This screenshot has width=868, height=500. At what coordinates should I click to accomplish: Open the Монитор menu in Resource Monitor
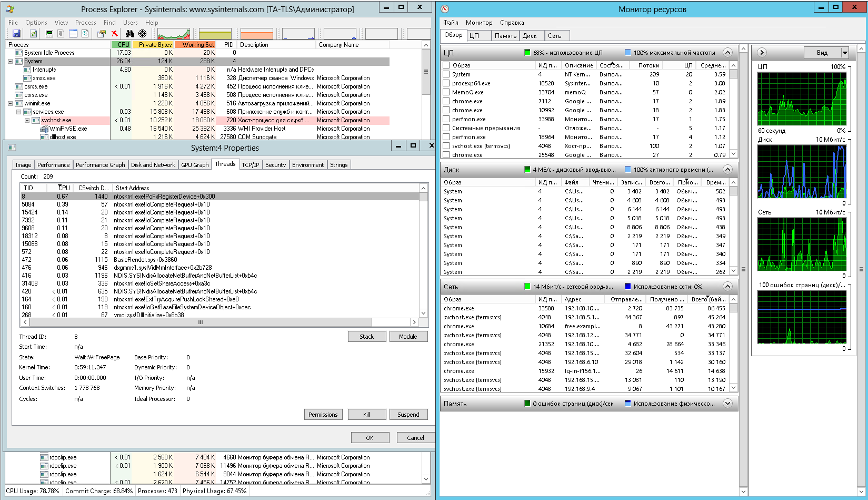[479, 23]
